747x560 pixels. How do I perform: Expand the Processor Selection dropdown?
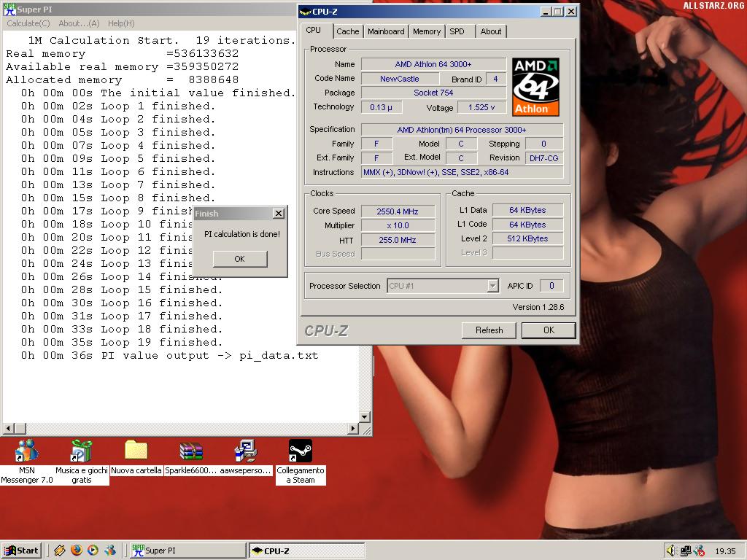(493, 286)
